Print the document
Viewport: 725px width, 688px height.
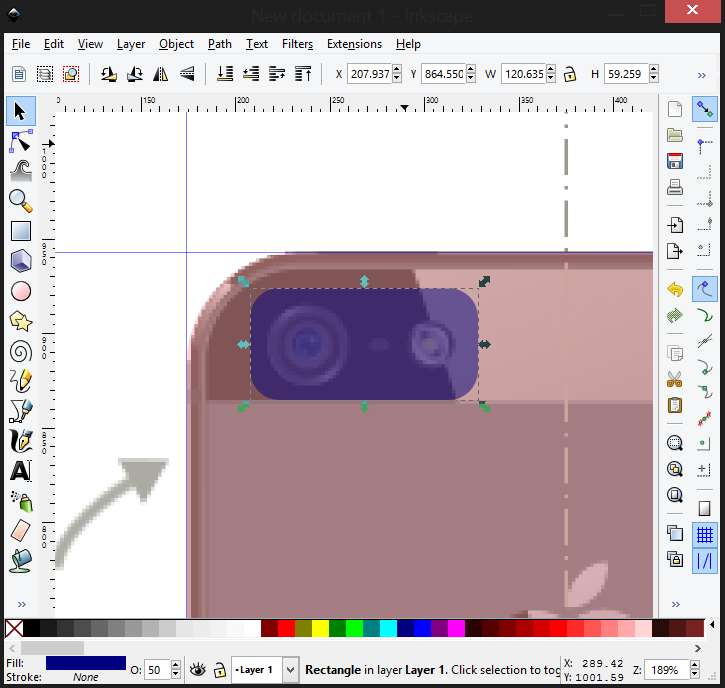tap(675, 187)
